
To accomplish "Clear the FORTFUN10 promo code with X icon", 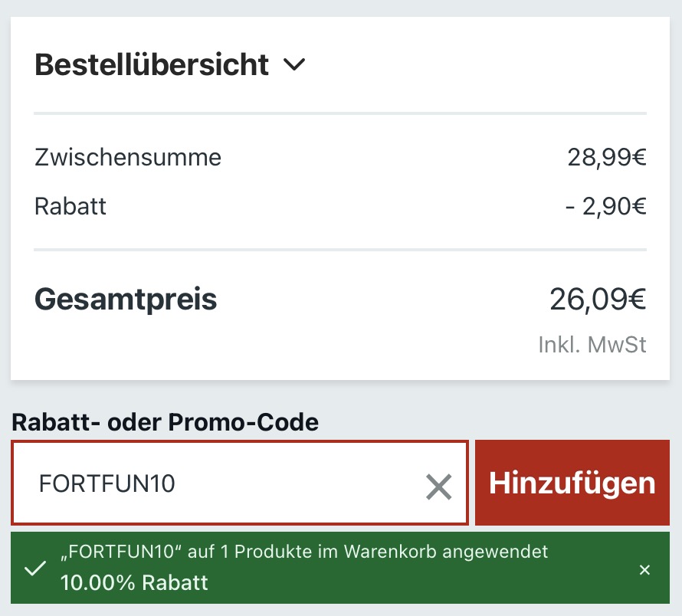I will click(438, 487).
